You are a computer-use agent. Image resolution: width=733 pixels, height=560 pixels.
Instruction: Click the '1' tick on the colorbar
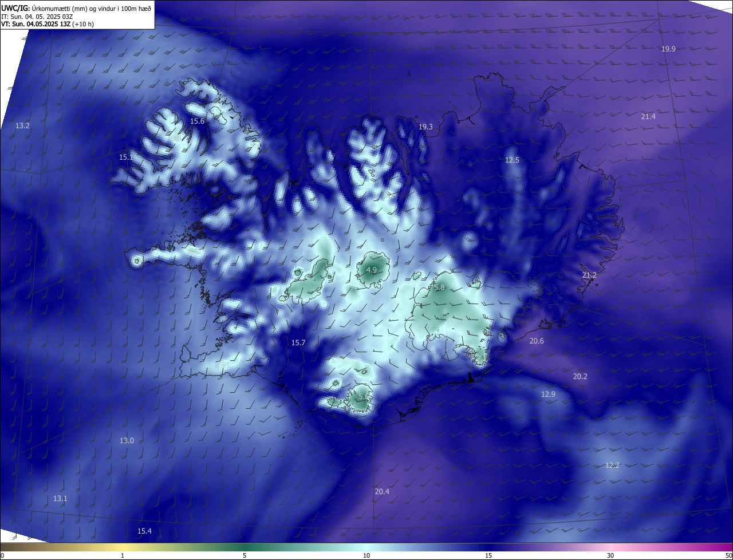(123, 555)
